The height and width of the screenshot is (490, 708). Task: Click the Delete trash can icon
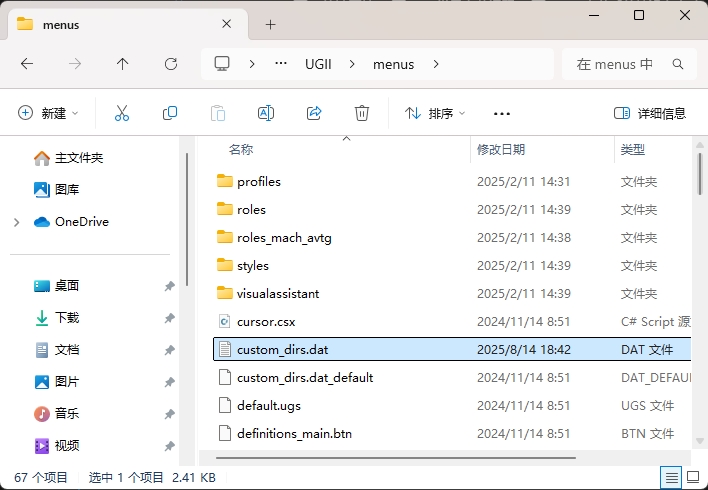(362, 113)
